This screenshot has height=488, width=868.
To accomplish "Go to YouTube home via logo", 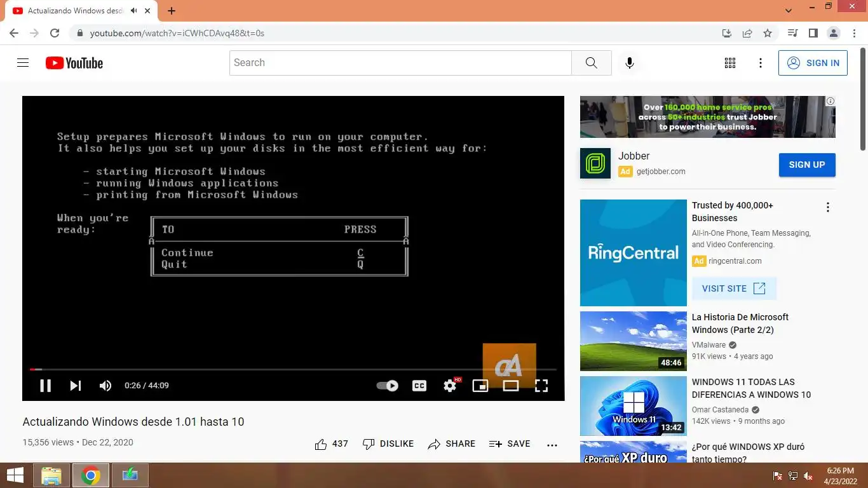I will pyautogui.click(x=74, y=63).
